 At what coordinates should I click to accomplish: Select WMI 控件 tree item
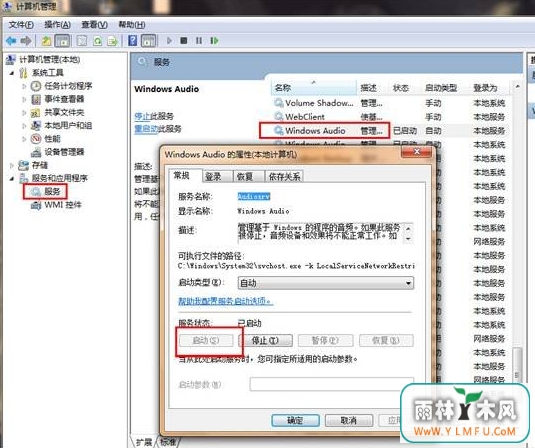click(56, 205)
